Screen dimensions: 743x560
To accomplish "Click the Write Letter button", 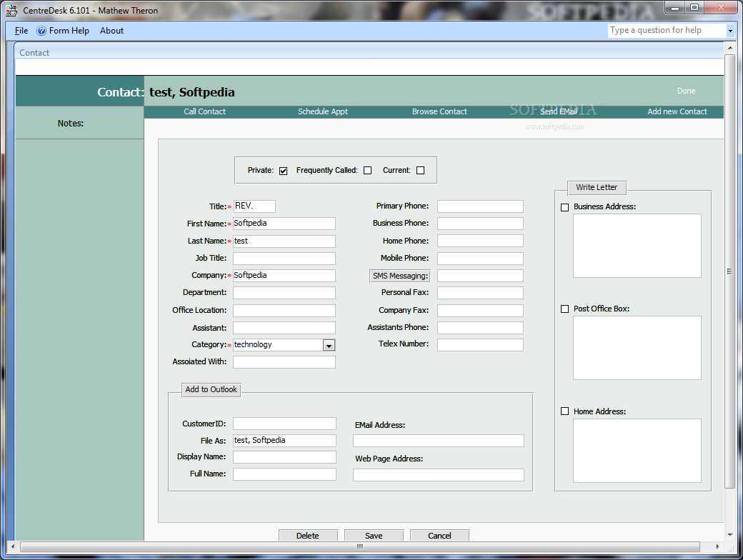I will (x=597, y=188).
